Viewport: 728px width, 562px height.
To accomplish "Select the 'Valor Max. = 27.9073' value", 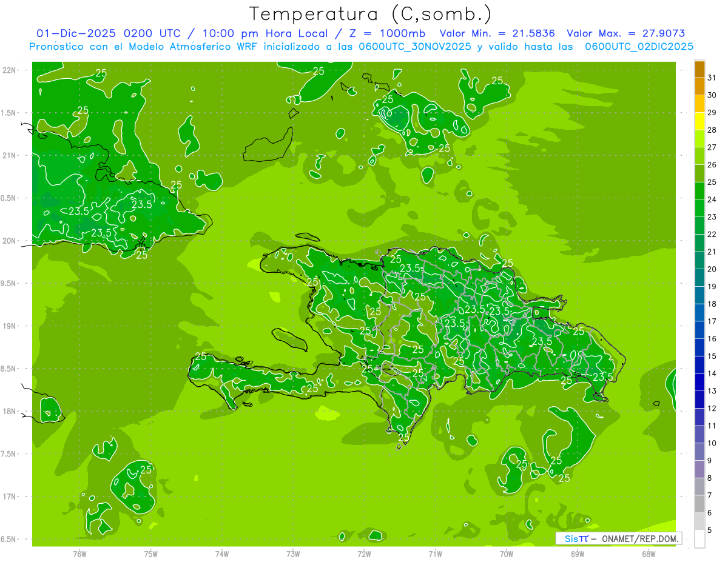I will (625, 33).
